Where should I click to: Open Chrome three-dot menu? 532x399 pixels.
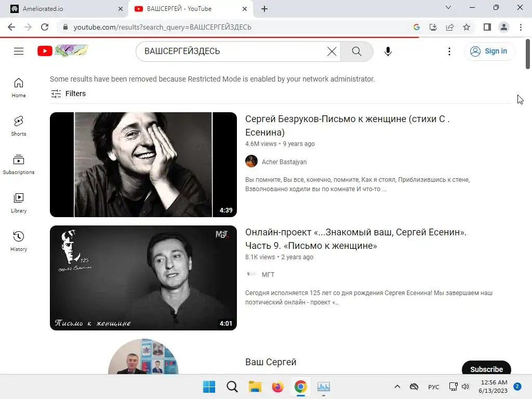pyautogui.click(x=521, y=27)
